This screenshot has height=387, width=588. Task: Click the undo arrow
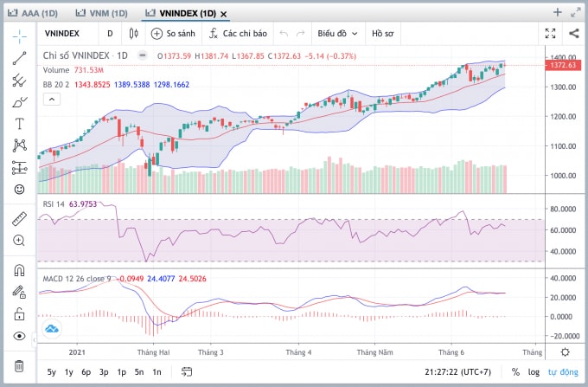pos(284,34)
